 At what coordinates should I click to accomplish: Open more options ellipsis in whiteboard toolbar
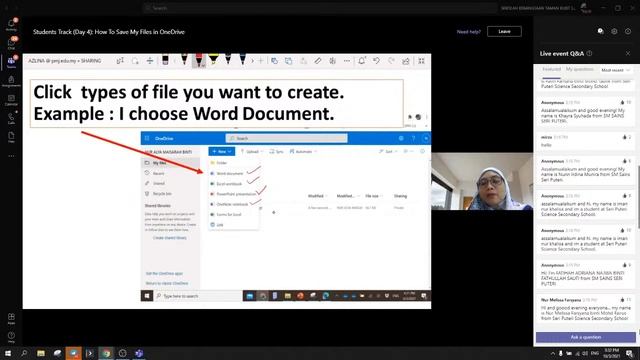click(x=347, y=61)
